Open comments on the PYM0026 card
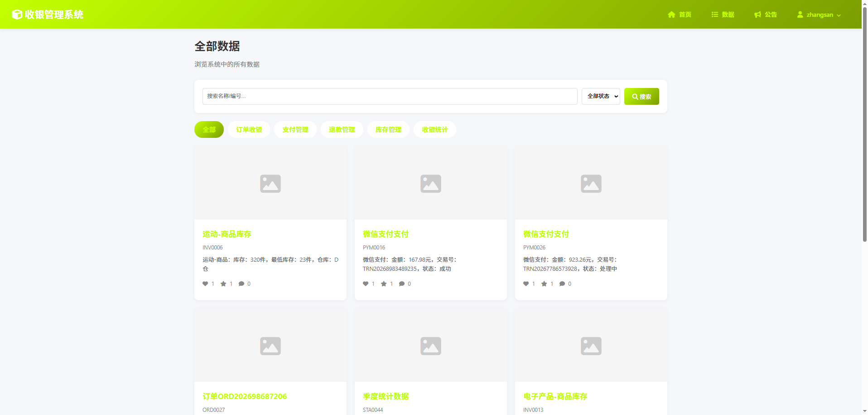The height and width of the screenshot is (415, 868). (x=562, y=284)
